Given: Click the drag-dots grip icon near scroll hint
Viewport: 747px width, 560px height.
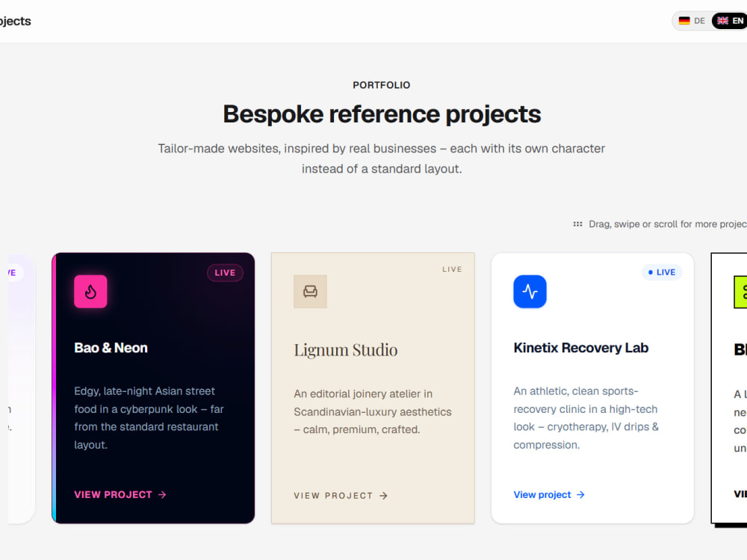Looking at the screenshot, I should [x=577, y=224].
